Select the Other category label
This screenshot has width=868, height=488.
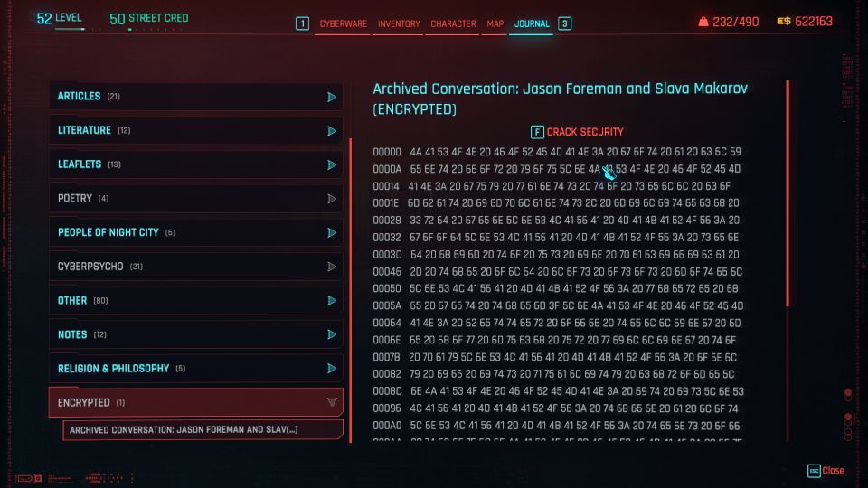[x=72, y=300]
